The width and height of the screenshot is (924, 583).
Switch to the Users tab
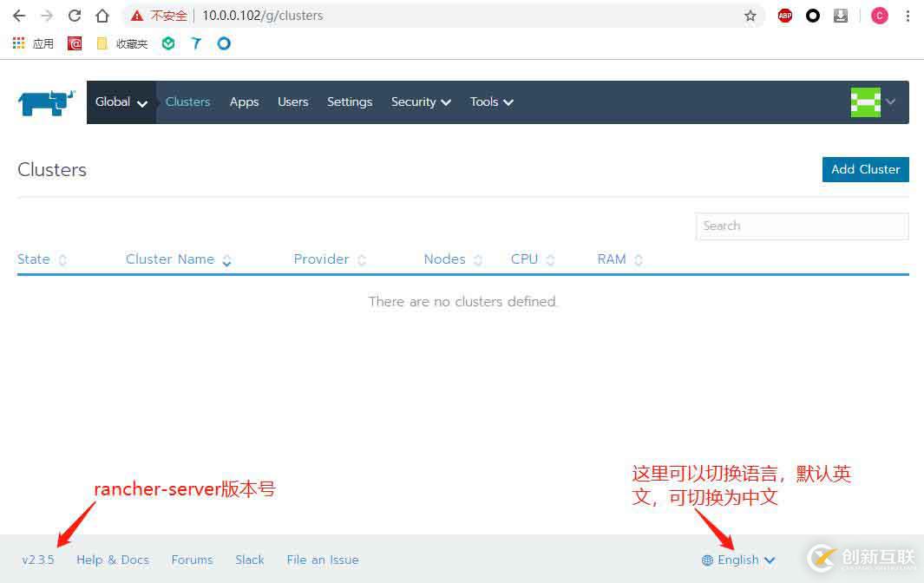point(292,102)
